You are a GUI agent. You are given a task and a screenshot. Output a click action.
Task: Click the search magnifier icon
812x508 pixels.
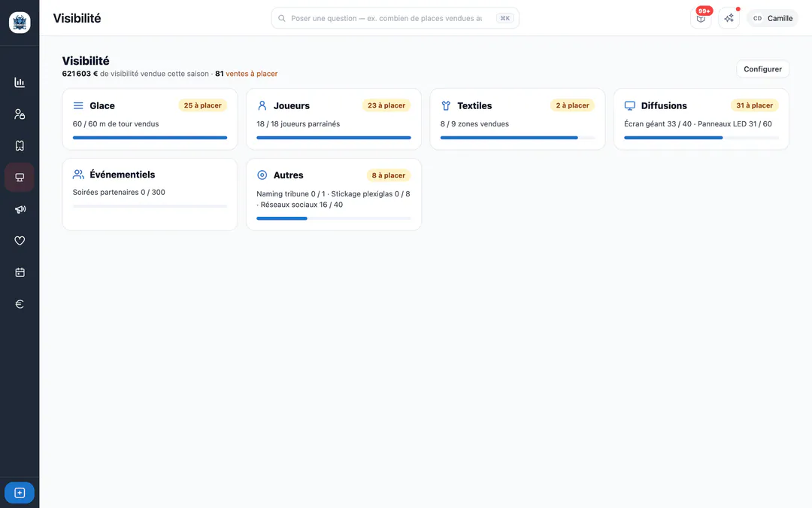click(282, 18)
